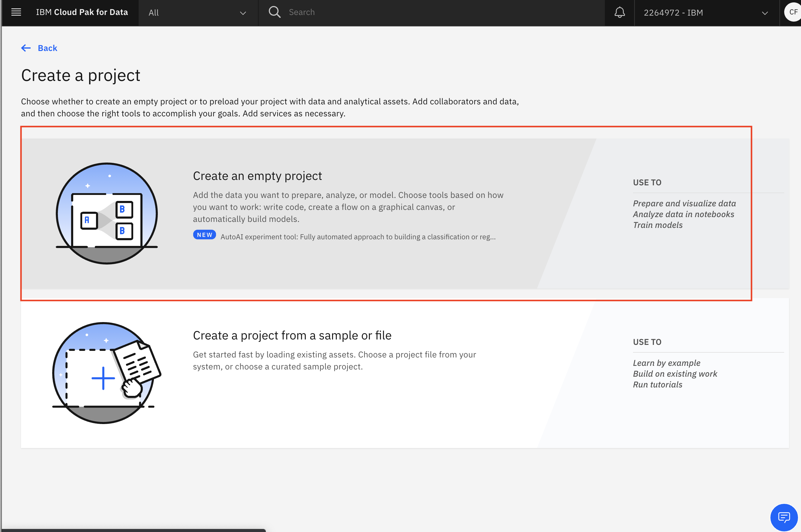Viewport: 801px width, 532px height.
Task: Click Learn by example text
Action: click(667, 363)
